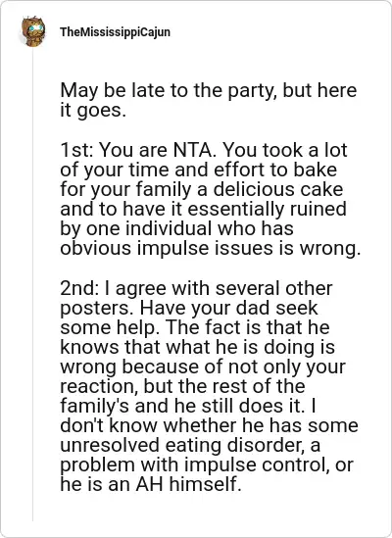Click the line 'wrong because of not only your'
This screenshot has height=538, width=392.
coord(203,367)
